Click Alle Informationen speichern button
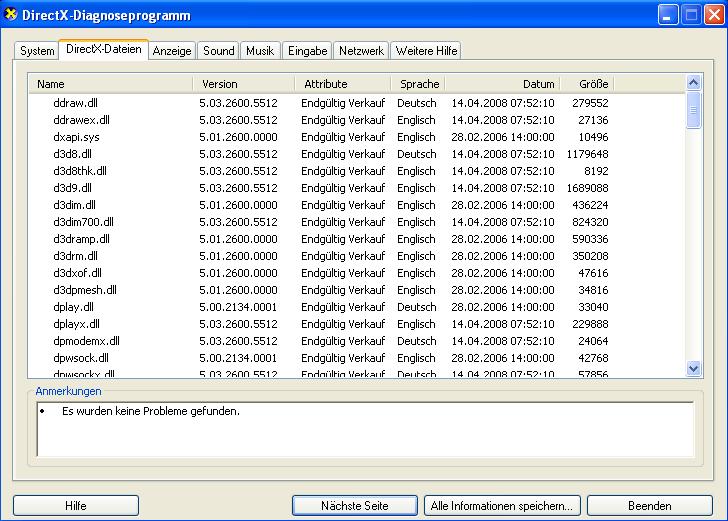The width and height of the screenshot is (728, 521). click(x=502, y=505)
